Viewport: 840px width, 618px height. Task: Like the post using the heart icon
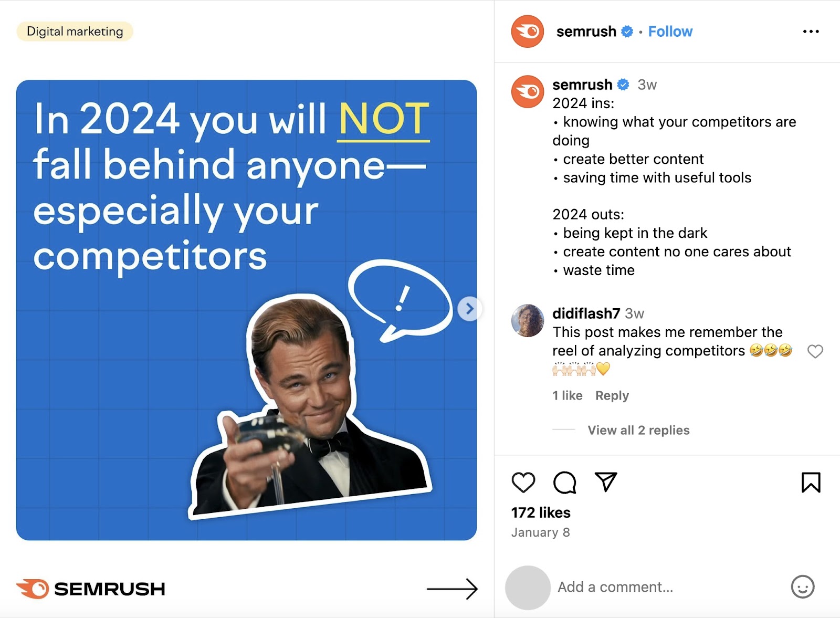tap(523, 483)
